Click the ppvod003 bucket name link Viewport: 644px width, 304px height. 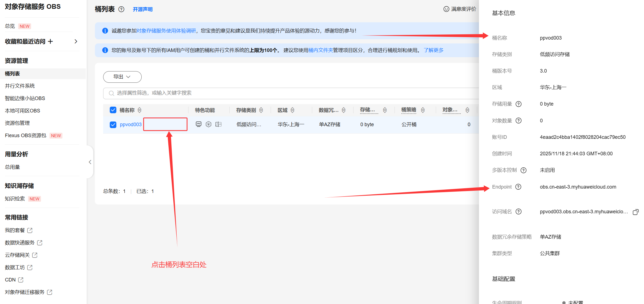[x=131, y=124]
